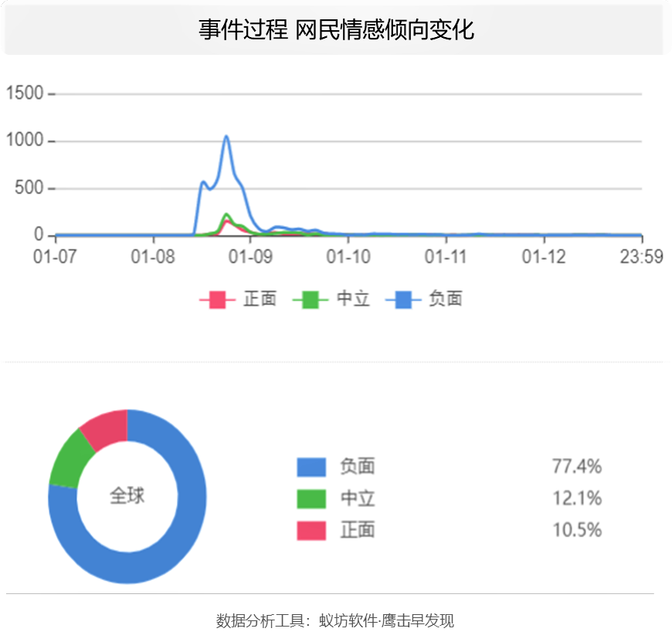Click the 77.4% negative percentage value
Image resolution: width=672 pixels, height=642 pixels.
click(x=576, y=467)
